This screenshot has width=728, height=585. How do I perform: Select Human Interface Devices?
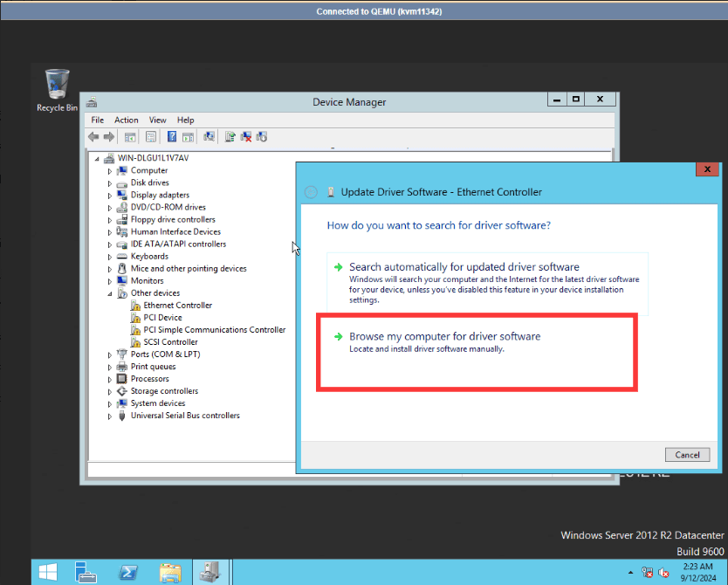point(175,231)
